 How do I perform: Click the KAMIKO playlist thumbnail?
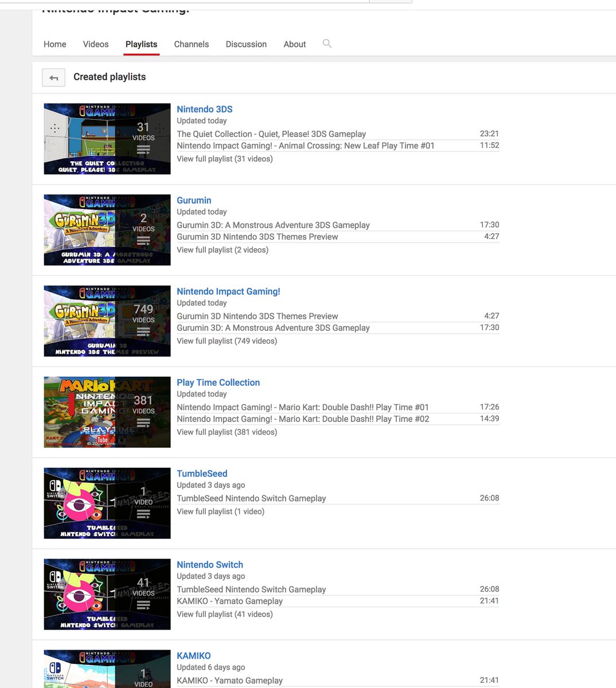click(107, 669)
